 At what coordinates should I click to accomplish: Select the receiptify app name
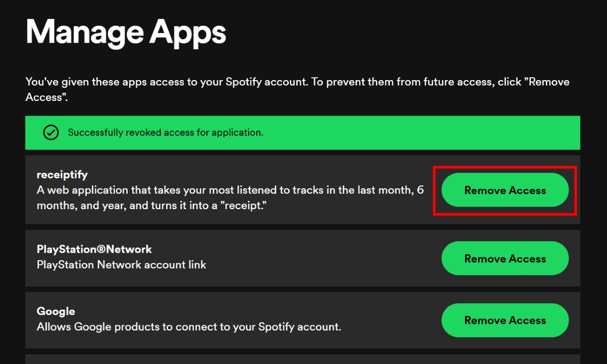click(62, 174)
